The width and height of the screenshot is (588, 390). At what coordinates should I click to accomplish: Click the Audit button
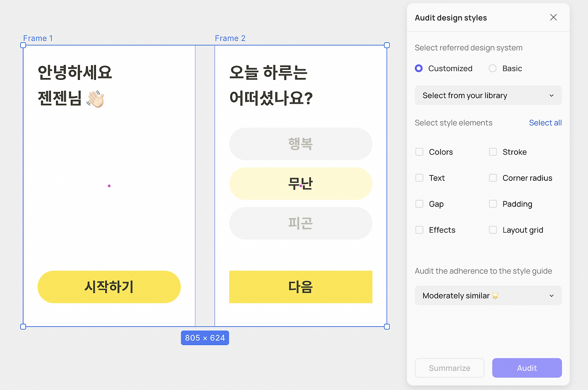[x=526, y=368]
